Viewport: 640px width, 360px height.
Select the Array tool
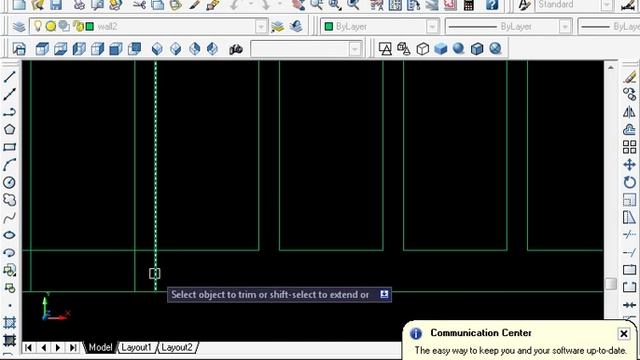click(x=629, y=147)
